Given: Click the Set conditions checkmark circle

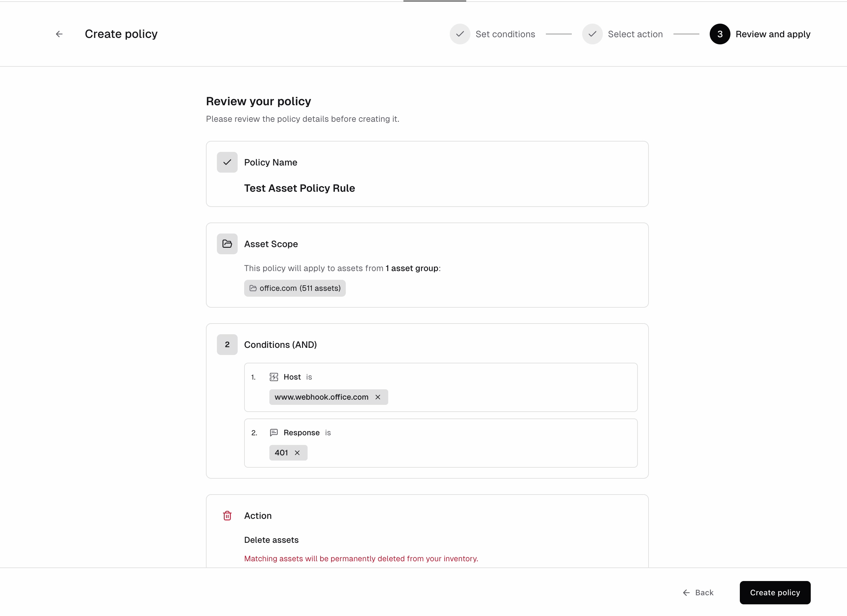Looking at the screenshot, I should coord(460,34).
